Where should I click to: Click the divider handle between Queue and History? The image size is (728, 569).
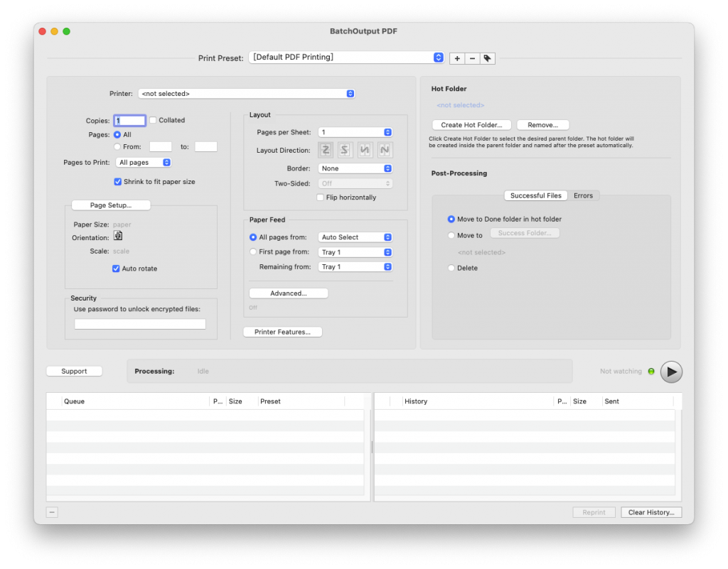click(x=373, y=447)
